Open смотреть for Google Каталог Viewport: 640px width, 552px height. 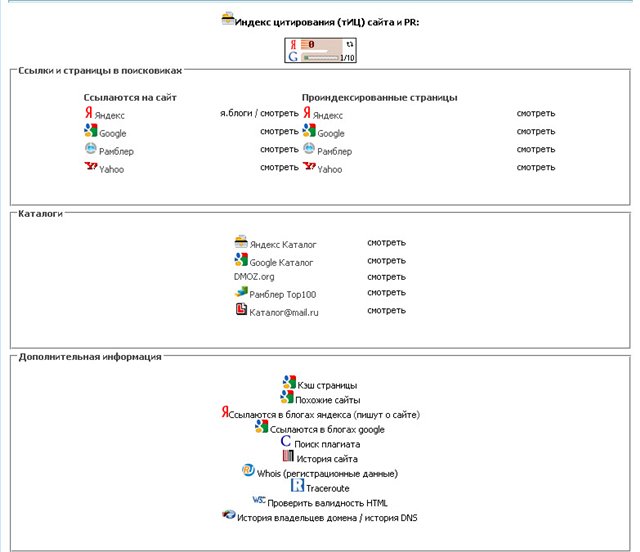click(387, 260)
